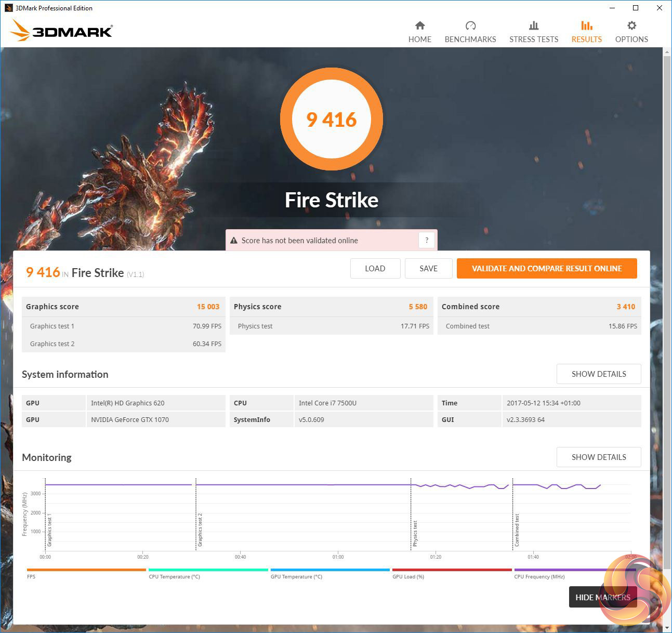Click the Benchmarks gauge icon
The height and width of the screenshot is (633, 672).
470,25
